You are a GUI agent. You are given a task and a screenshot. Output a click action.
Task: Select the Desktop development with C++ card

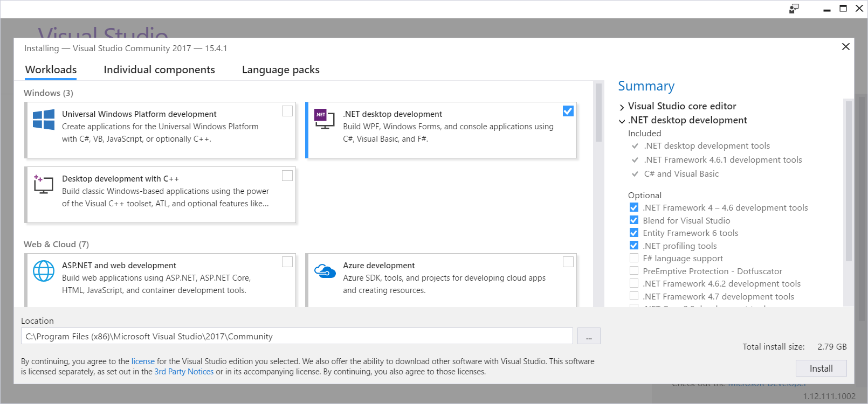point(160,194)
